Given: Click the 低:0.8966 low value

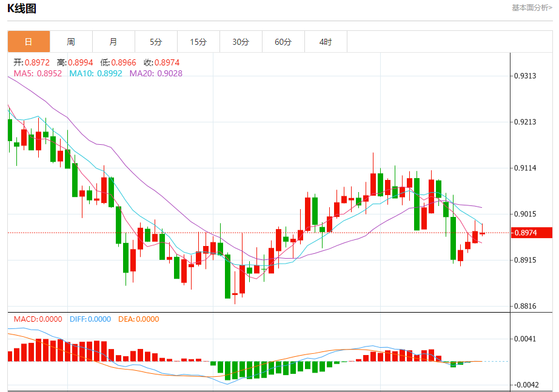Looking at the screenshot, I should point(118,63).
